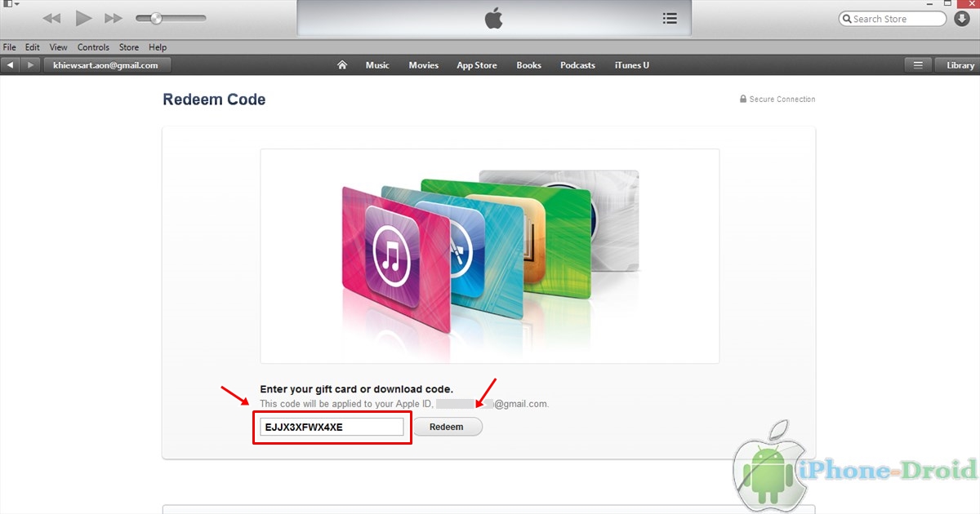Go to the iTunes Store home icon
This screenshot has height=514, width=980.
click(x=342, y=65)
